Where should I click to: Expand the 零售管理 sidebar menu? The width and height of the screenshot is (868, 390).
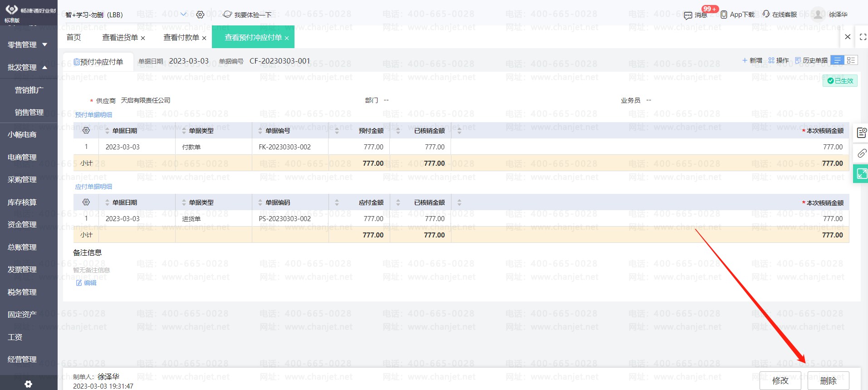pos(44,44)
